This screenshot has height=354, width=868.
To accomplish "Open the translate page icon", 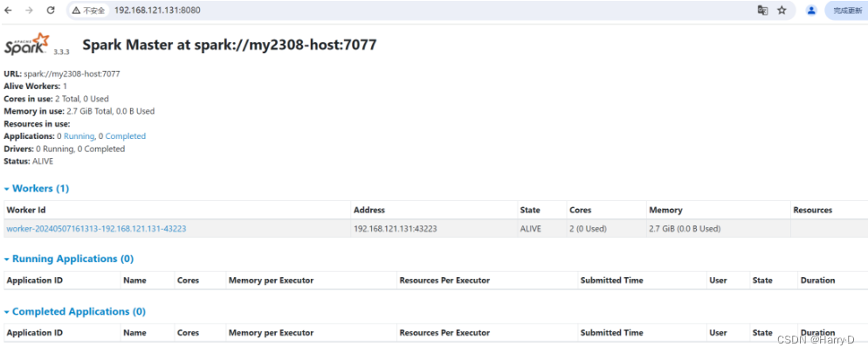I will [x=762, y=10].
